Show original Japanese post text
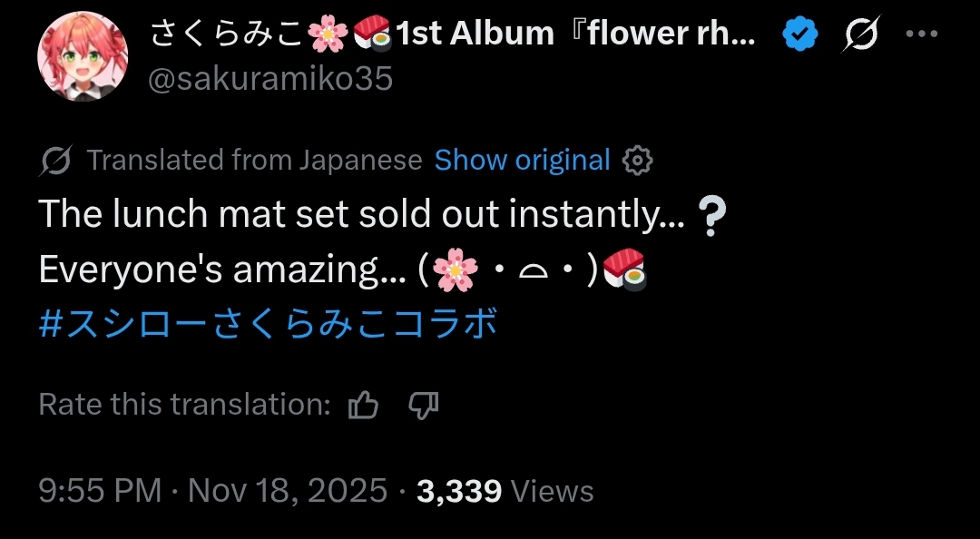The width and height of the screenshot is (980, 539). (522, 161)
